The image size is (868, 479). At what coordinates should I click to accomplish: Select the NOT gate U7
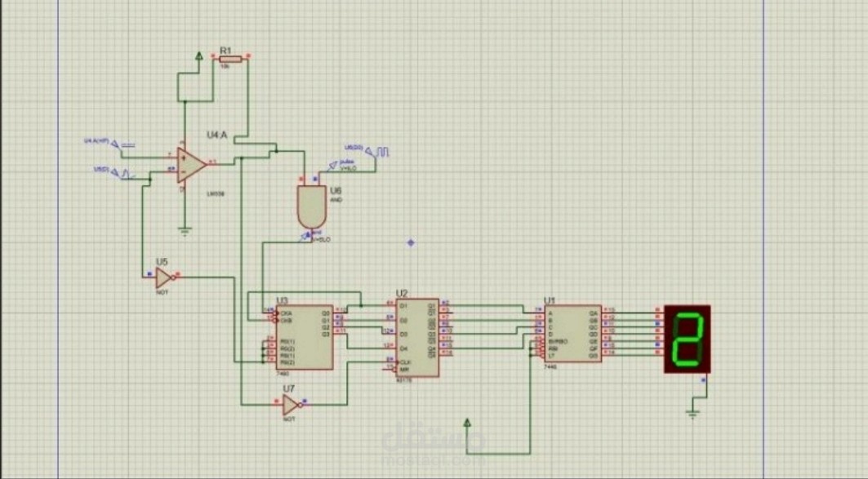click(290, 404)
